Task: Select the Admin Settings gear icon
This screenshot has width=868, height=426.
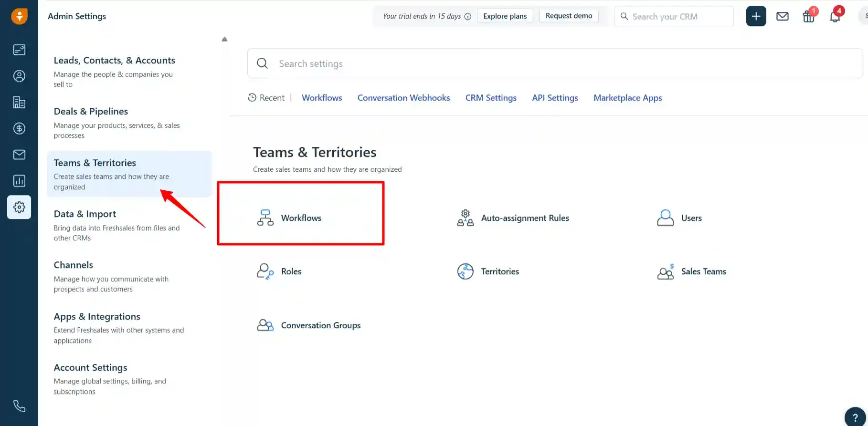Action: click(x=19, y=207)
